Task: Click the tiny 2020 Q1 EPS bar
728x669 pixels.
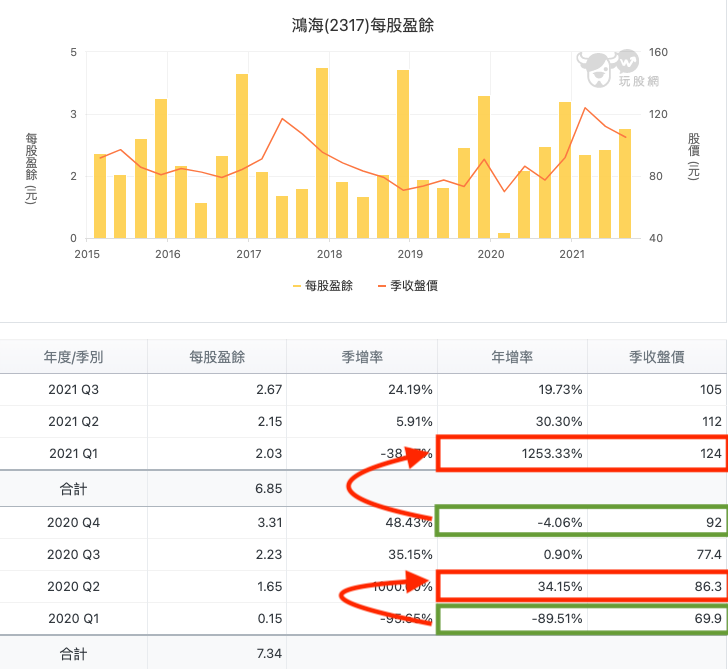Action: click(x=504, y=235)
